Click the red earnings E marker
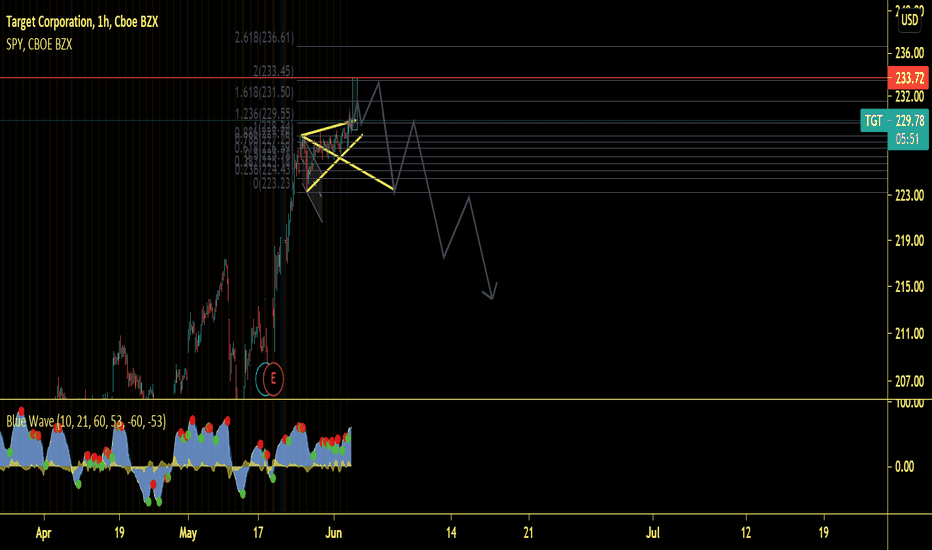Screen dimensions: 932x550 click(x=273, y=378)
